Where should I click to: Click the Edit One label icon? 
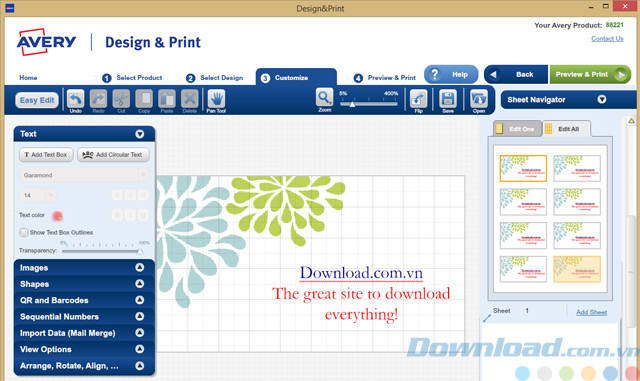(499, 129)
